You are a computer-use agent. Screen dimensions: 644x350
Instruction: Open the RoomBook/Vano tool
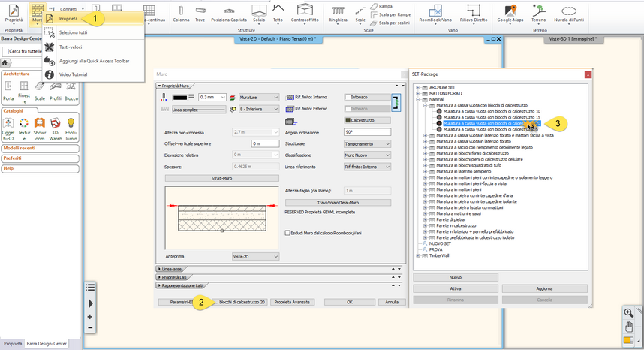[x=435, y=13]
